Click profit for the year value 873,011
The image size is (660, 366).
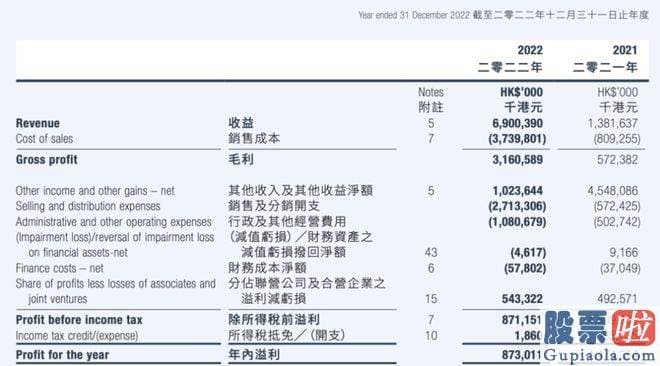click(521, 355)
